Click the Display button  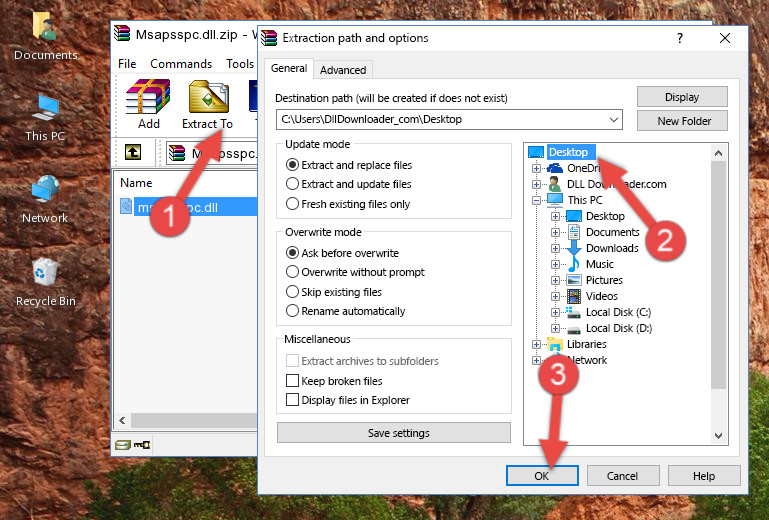682,97
